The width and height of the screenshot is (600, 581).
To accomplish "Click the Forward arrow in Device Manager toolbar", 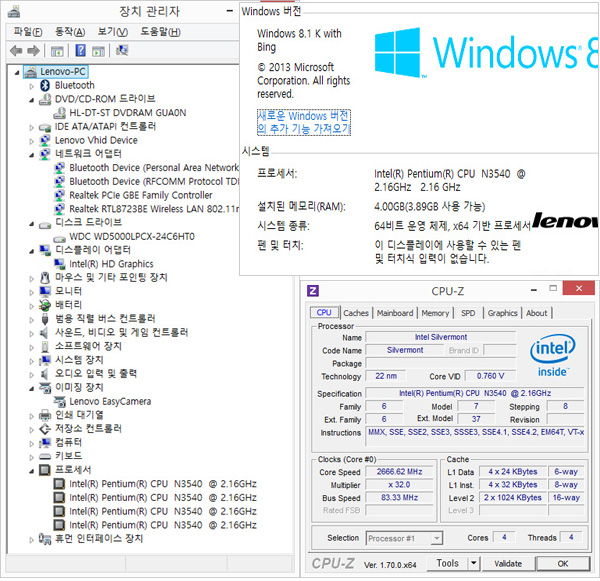I will (x=34, y=51).
